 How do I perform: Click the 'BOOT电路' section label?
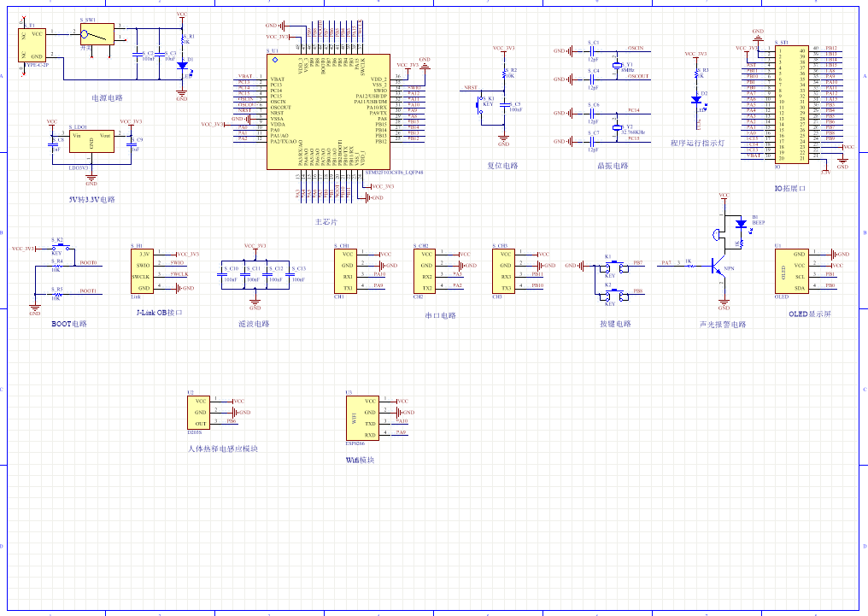click(69, 324)
